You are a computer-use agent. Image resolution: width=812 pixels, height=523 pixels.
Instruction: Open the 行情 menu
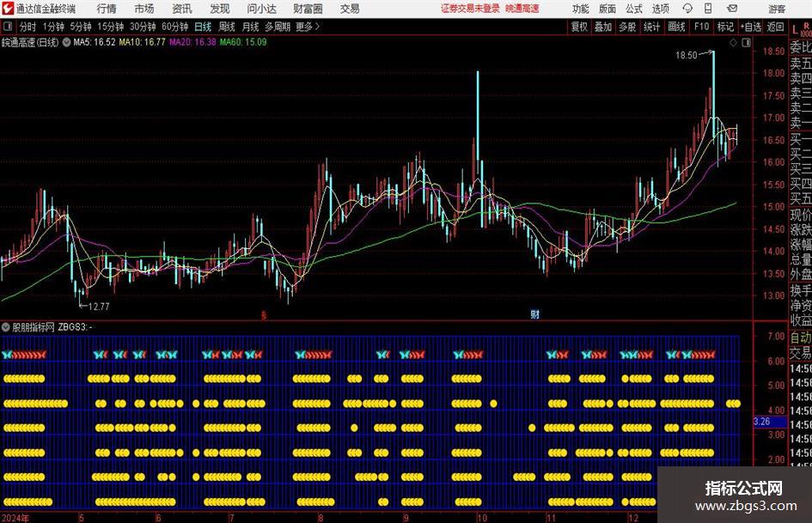coord(107,9)
